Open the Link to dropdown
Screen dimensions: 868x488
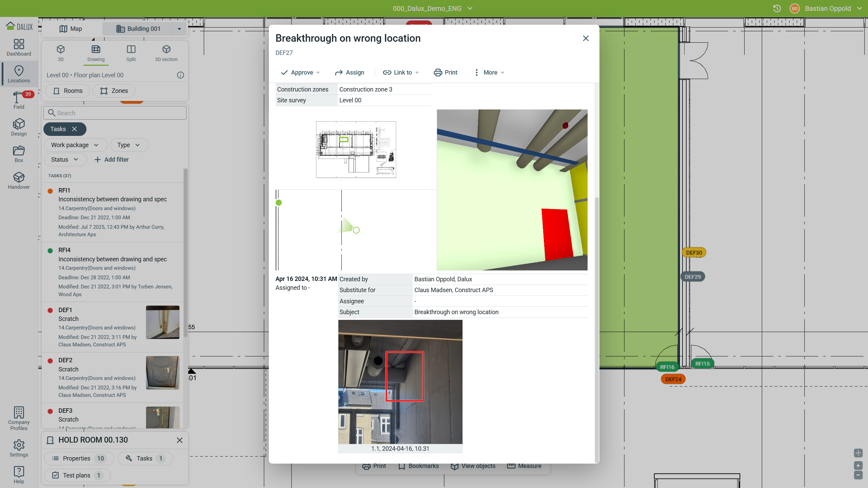pos(401,73)
